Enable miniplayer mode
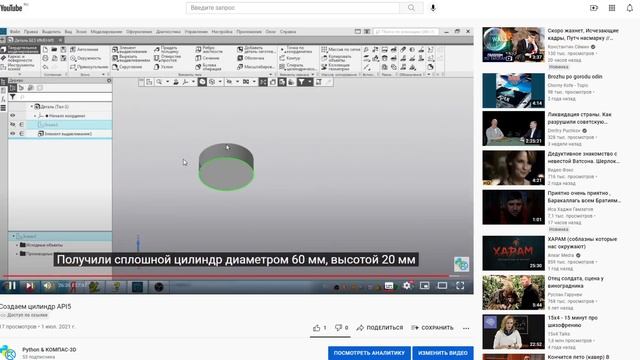Viewport: 640px width, 360px height. point(424,286)
